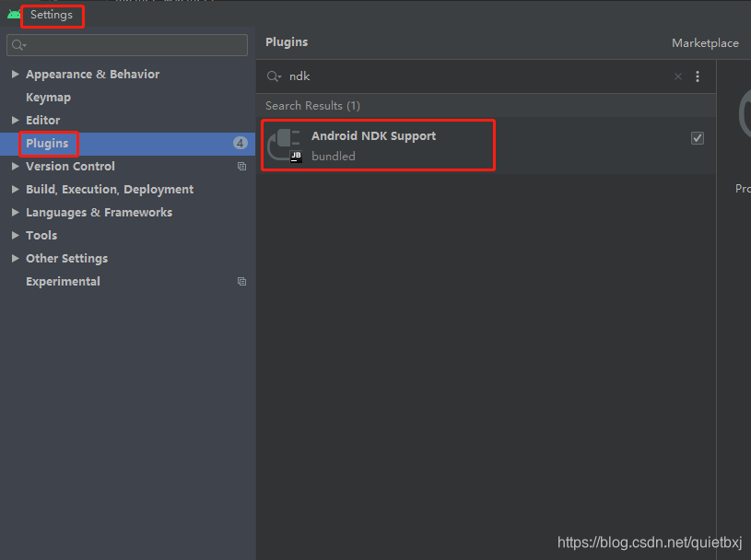The height and width of the screenshot is (560, 751).
Task: Open search filter icon in settings search field
Action: tap(17, 44)
